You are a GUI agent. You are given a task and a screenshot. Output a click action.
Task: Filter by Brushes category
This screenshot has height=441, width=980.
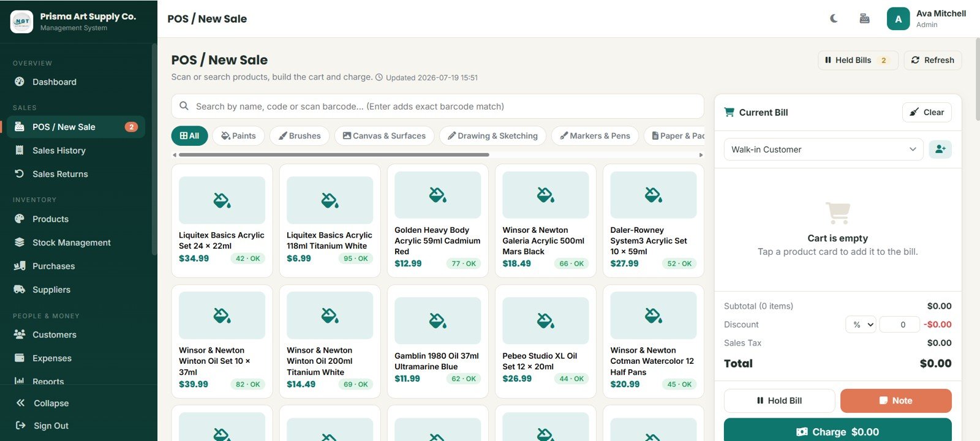pos(300,136)
